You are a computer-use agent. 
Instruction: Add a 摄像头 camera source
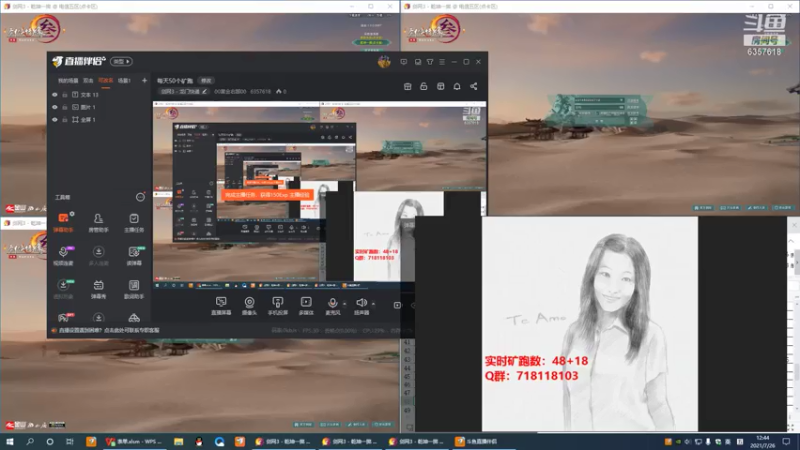coord(249,306)
